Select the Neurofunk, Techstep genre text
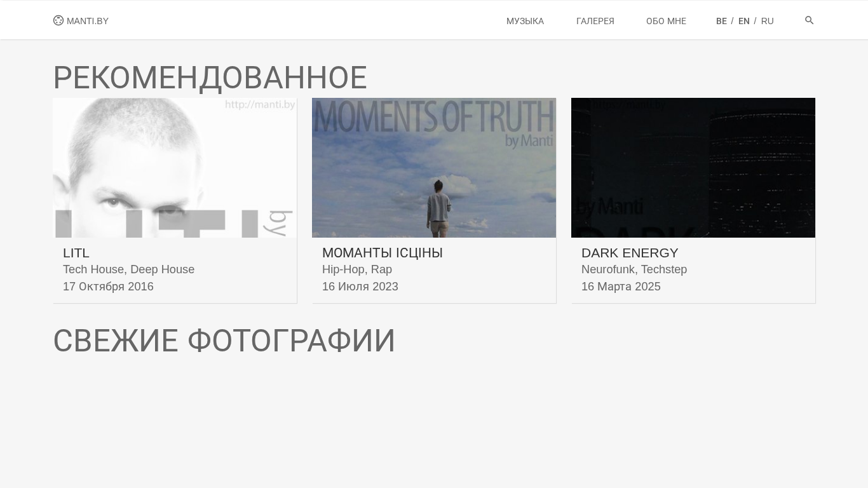Screen dimensions: 868x488 [634, 269]
